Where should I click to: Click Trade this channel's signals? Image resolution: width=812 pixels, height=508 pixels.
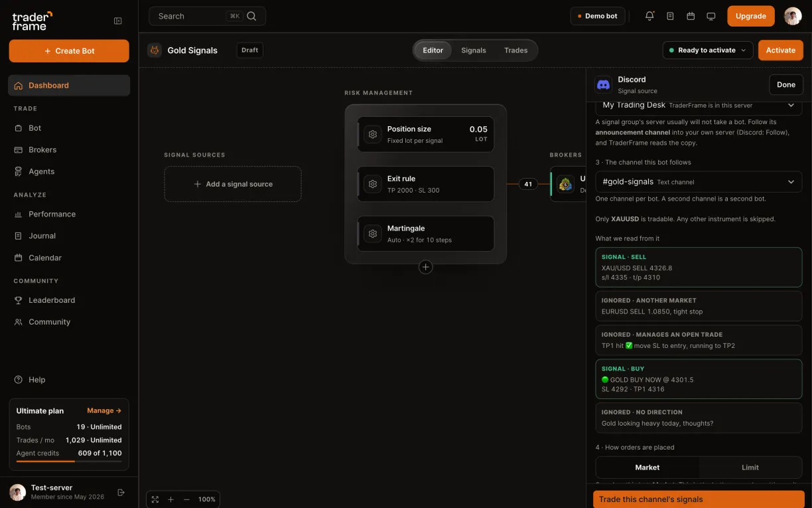click(x=699, y=499)
